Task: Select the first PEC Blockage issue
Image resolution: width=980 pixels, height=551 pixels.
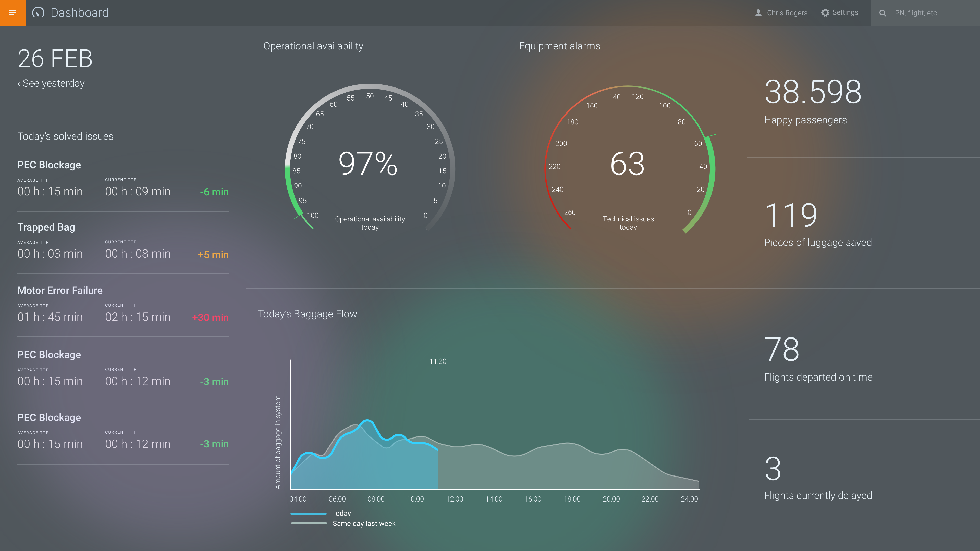Action: click(49, 165)
